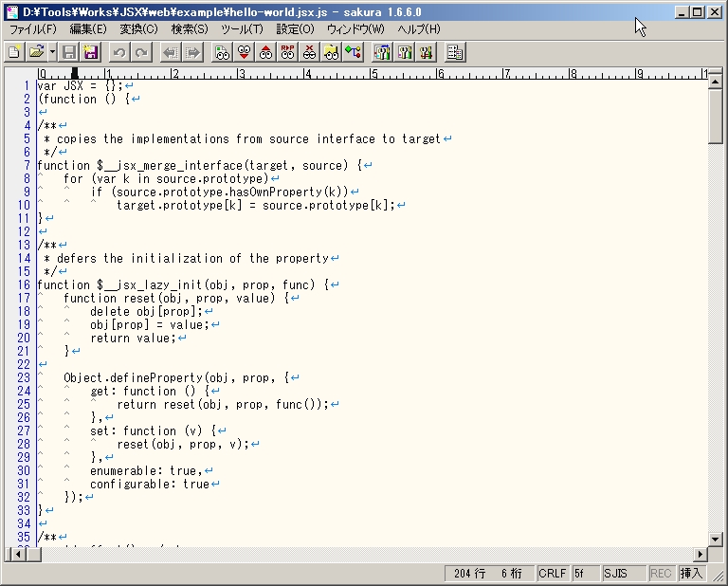The width and height of the screenshot is (728, 586).
Task: Expand the recent files arrow beside Open
Action: click(x=52, y=52)
